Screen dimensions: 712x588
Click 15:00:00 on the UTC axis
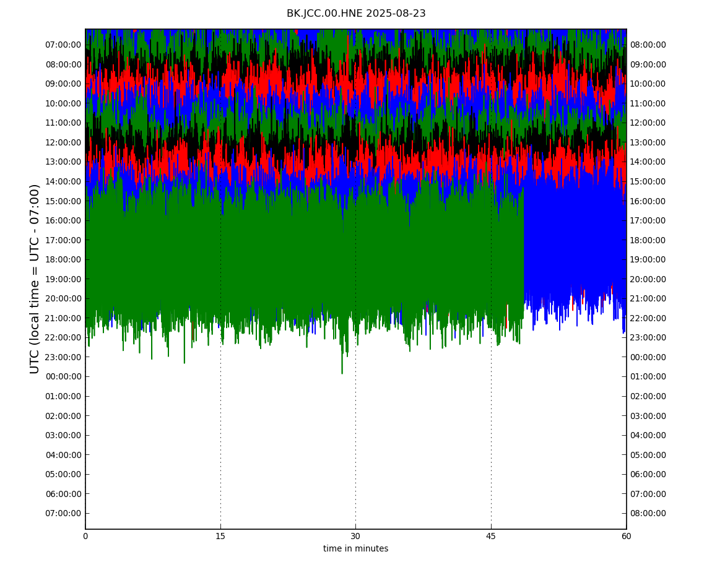63,201
